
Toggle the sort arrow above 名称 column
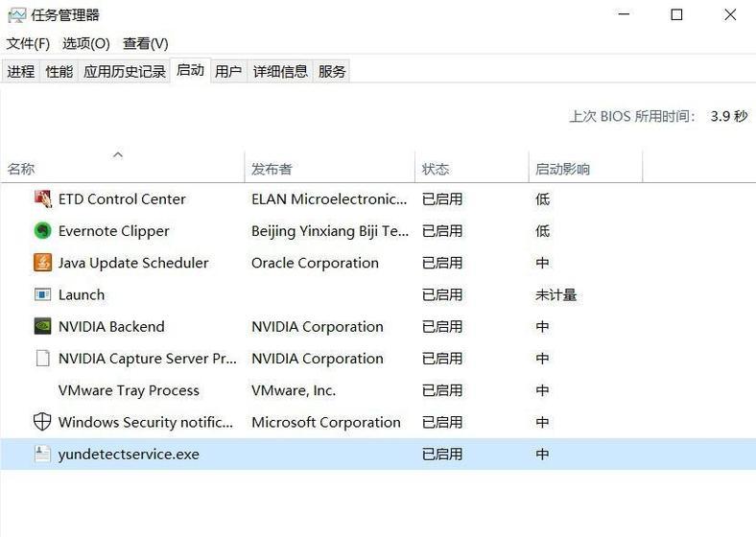click(118, 154)
